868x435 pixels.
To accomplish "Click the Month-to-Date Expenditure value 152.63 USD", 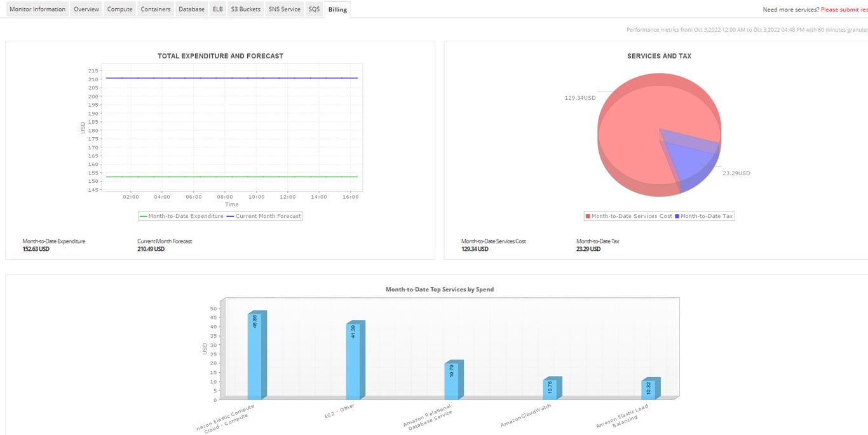I will coord(36,249).
